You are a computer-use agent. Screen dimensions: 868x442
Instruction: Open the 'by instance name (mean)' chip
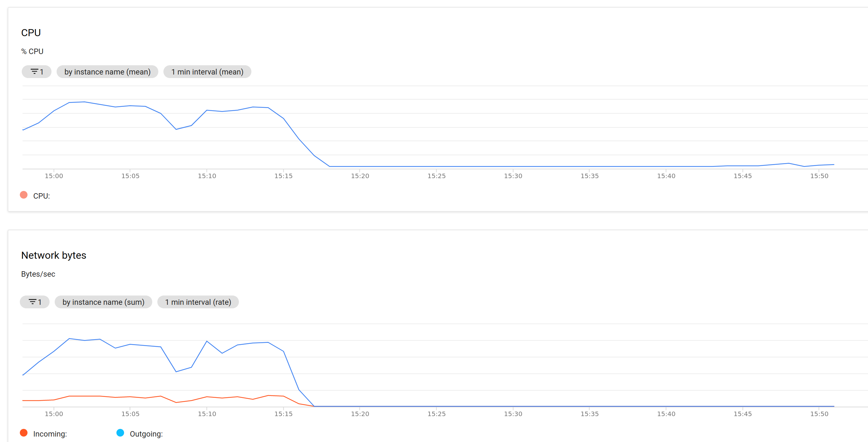tap(107, 71)
